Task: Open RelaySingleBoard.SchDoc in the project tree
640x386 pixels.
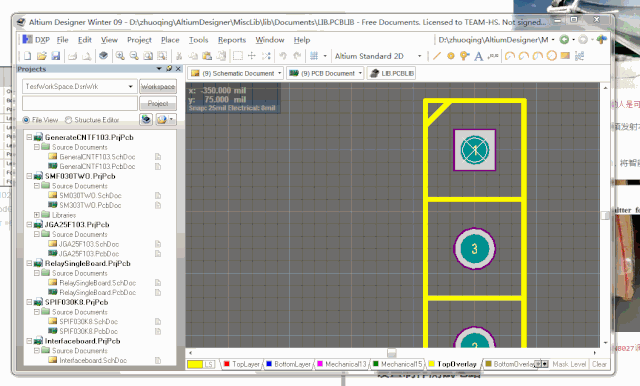Action: [x=98, y=283]
